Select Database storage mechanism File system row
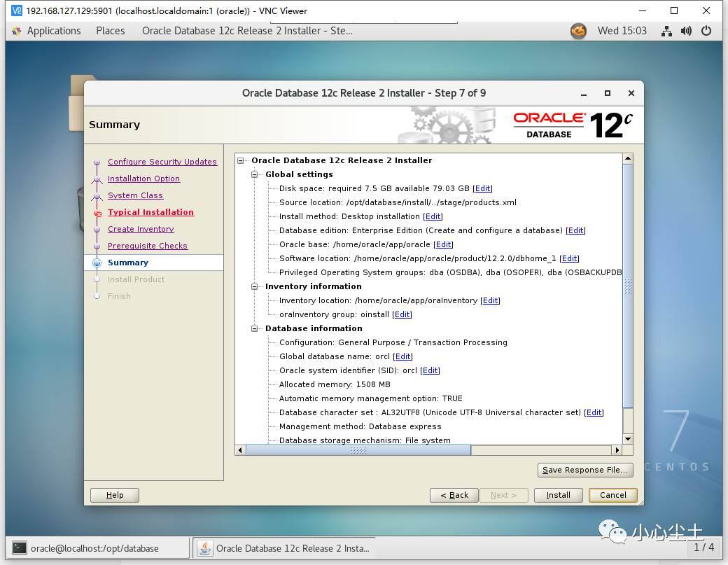 click(x=365, y=440)
